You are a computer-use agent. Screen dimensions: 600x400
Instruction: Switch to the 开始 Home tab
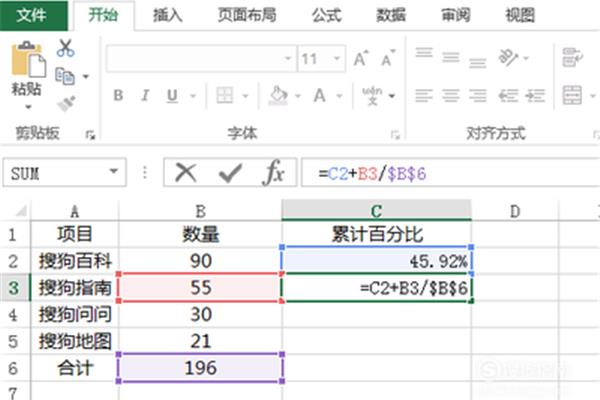[103, 16]
